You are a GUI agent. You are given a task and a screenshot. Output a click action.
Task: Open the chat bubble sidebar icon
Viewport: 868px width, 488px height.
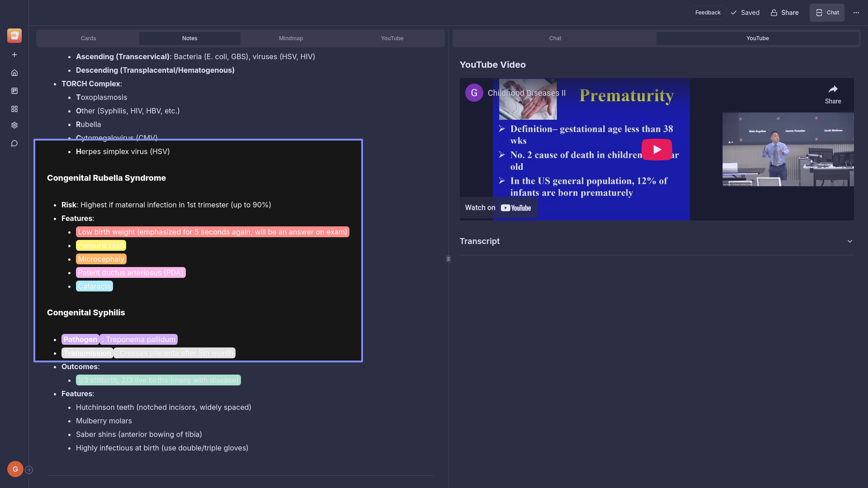(14, 144)
